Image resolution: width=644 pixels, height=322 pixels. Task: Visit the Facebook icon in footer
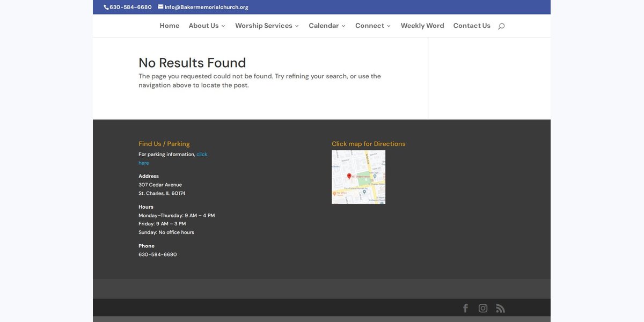click(x=465, y=308)
